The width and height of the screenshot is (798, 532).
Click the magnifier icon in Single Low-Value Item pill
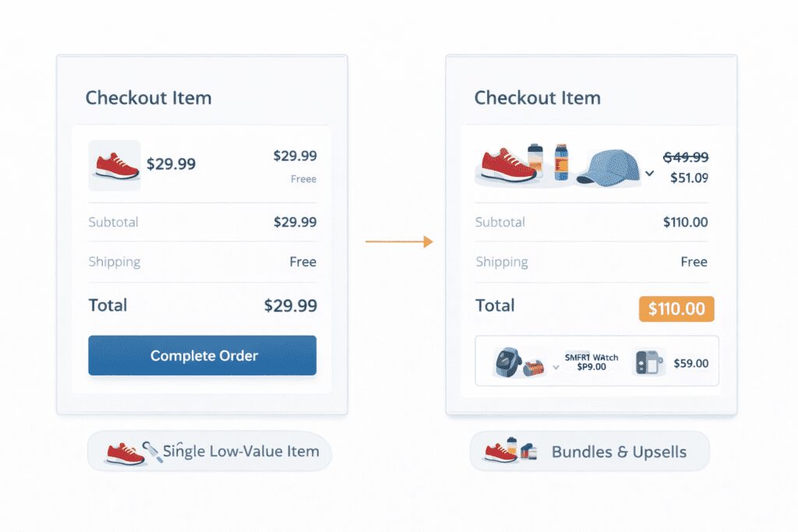pyautogui.click(x=151, y=452)
